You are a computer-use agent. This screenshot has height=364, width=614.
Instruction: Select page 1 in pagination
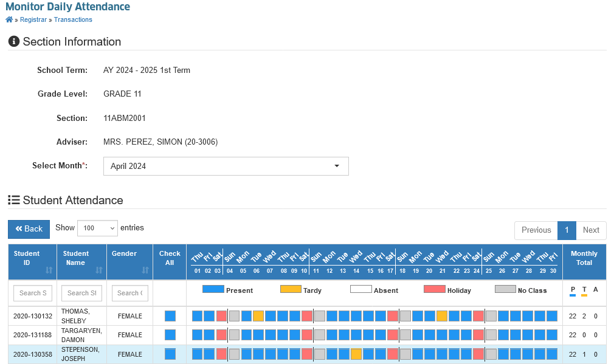point(567,230)
